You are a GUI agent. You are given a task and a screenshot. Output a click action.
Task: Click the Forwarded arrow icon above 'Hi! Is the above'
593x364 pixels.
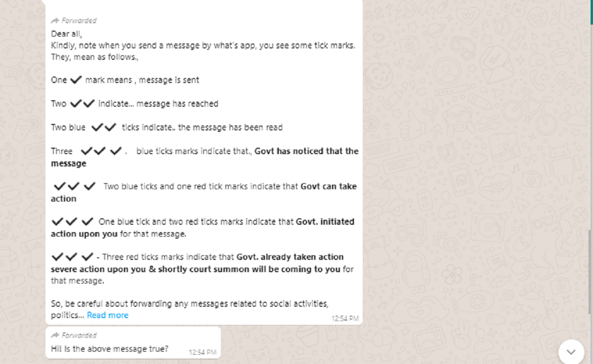click(55, 335)
